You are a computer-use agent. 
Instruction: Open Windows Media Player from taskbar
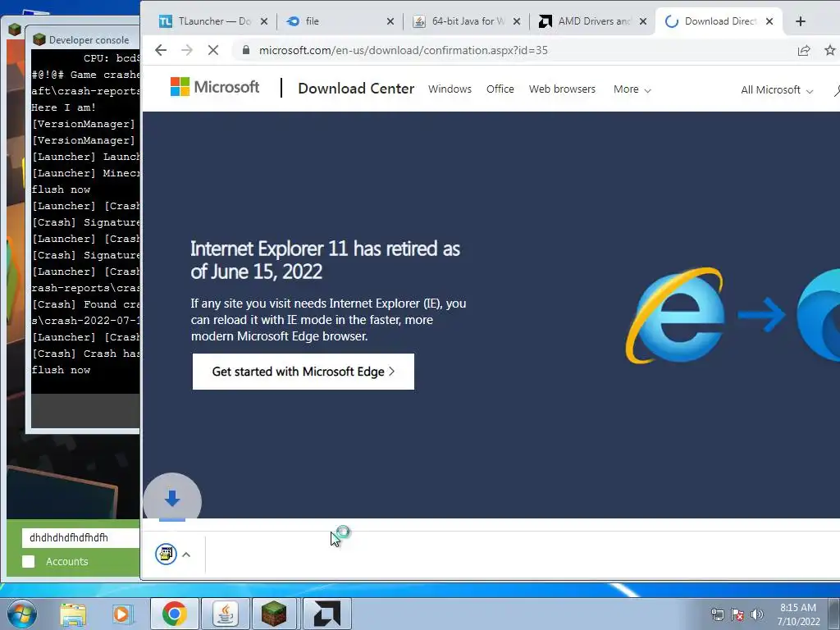pyautogui.click(x=122, y=614)
